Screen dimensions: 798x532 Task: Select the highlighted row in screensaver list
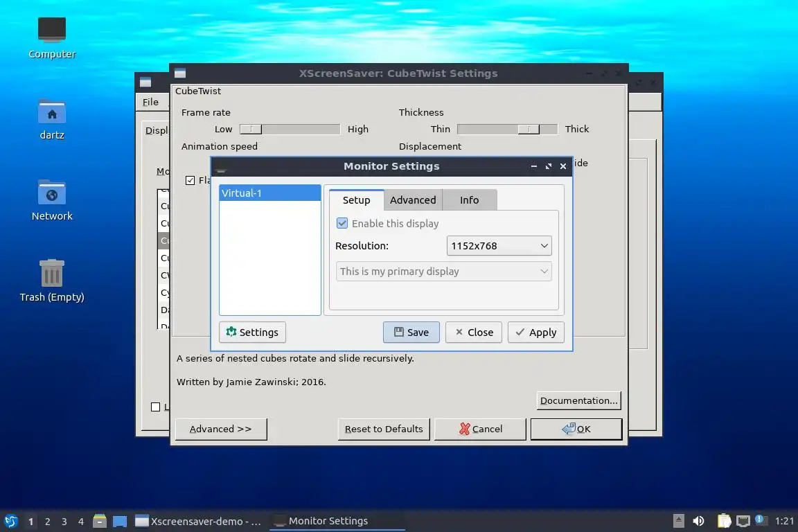pos(163,240)
